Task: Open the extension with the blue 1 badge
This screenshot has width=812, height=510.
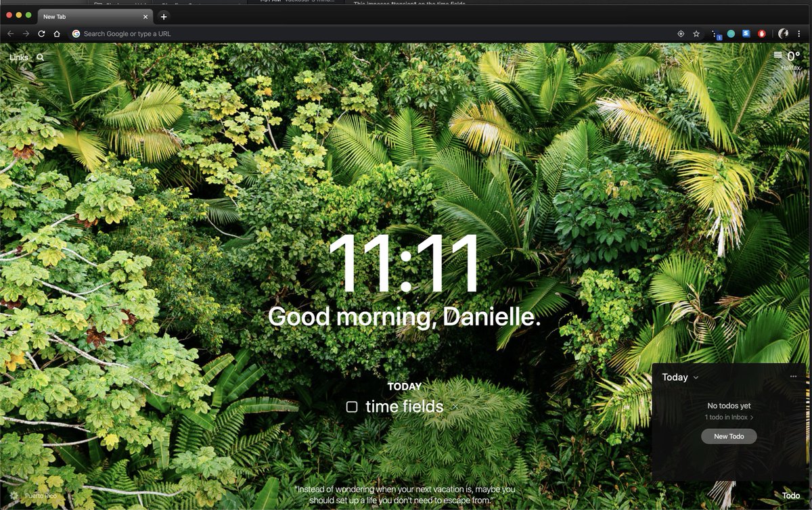Action: click(717, 34)
